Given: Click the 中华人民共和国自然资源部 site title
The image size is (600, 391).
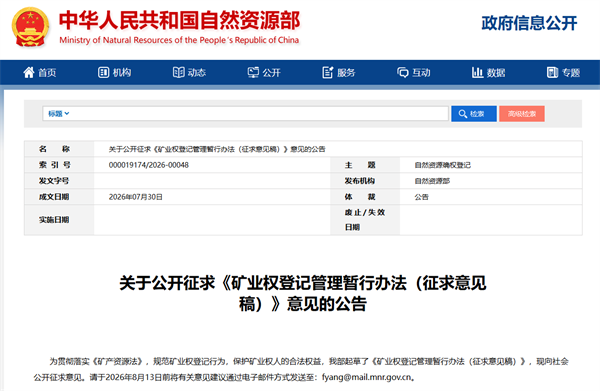Looking at the screenshot, I should (179, 20).
